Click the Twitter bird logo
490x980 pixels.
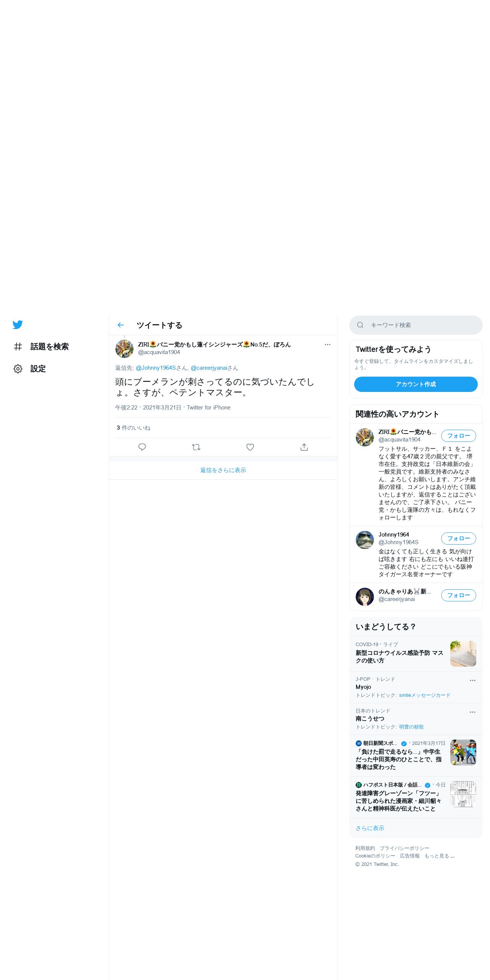18,325
